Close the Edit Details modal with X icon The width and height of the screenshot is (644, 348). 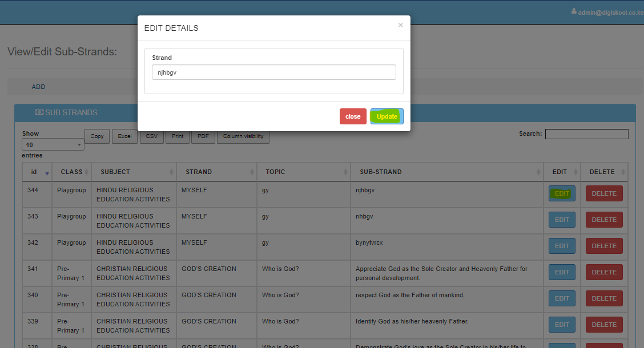pyautogui.click(x=400, y=25)
